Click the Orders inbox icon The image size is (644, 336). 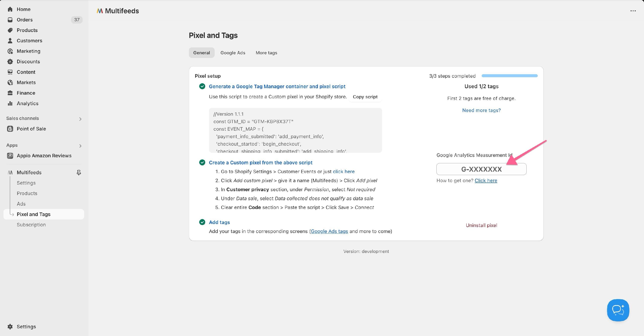pos(10,20)
